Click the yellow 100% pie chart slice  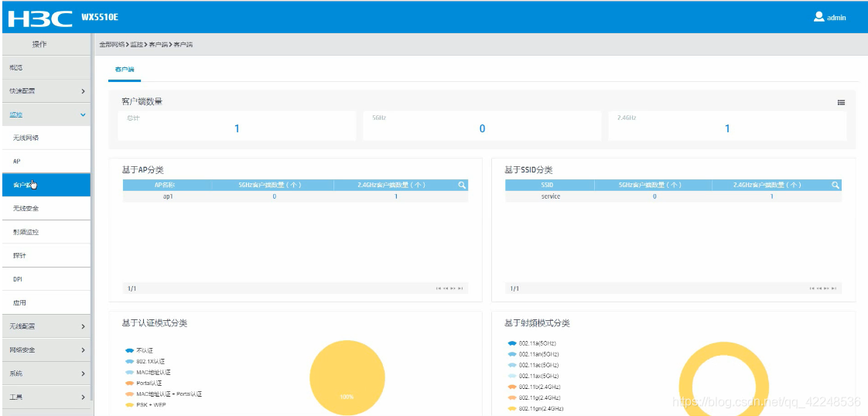pyautogui.click(x=347, y=378)
